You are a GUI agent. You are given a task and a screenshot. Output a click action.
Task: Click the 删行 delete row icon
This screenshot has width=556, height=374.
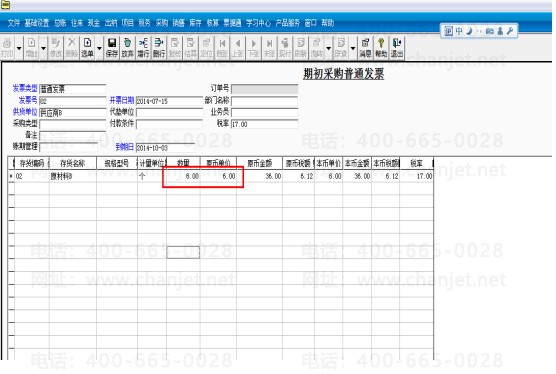coord(159,48)
